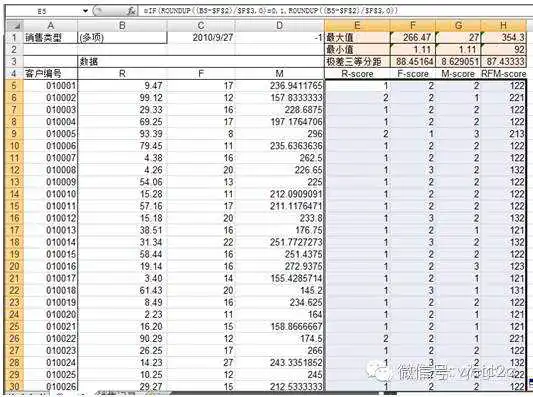Image resolution: width=533 pixels, height=397 pixels.
Task: Select the 数据 cell in row 3
Action: [122, 62]
